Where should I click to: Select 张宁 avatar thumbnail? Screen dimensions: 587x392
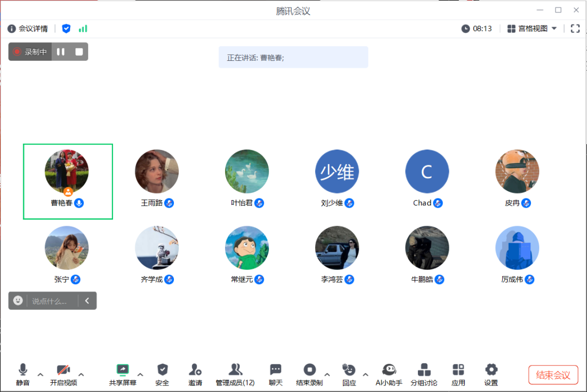(x=67, y=248)
